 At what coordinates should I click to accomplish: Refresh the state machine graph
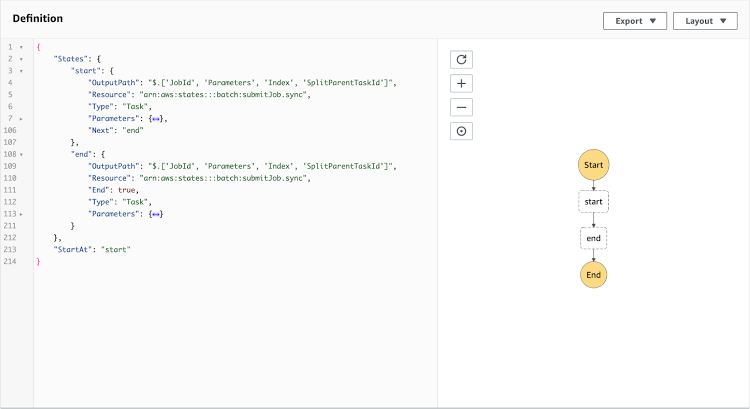coord(461,60)
